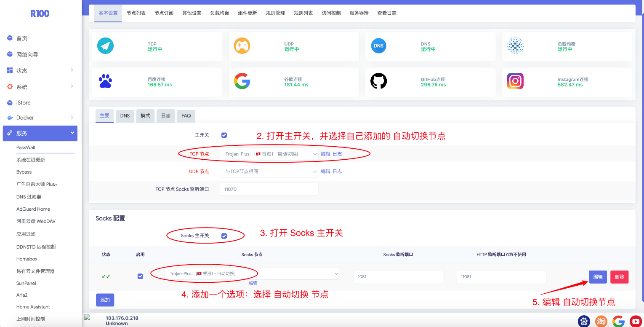Viewport: 644px width, 327px height.
Task: Toggle the Socks 主开关 checkbox
Action: (224, 236)
